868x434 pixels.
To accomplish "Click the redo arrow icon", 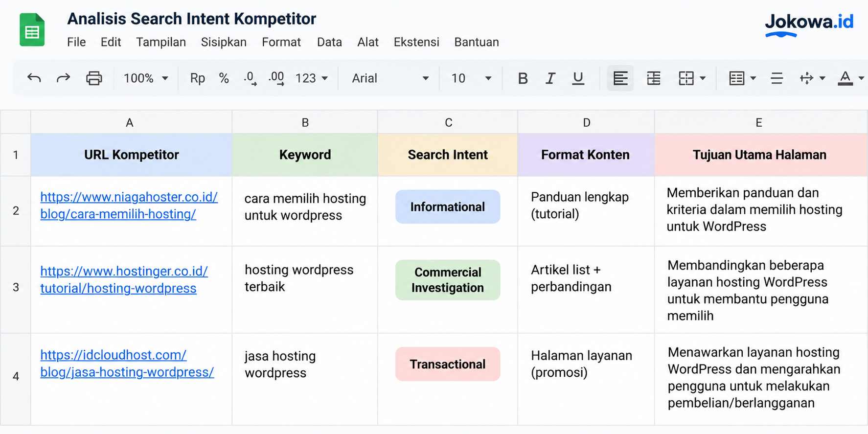I will pos(64,78).
